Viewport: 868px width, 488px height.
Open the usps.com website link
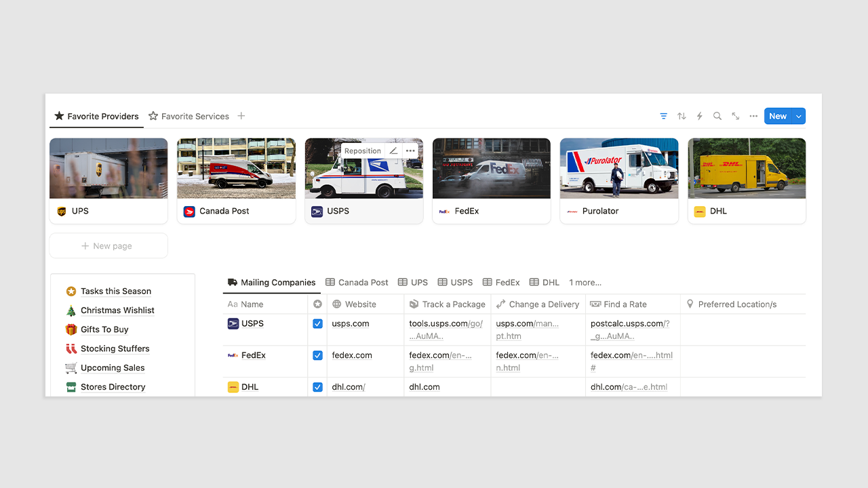[351, 324]
